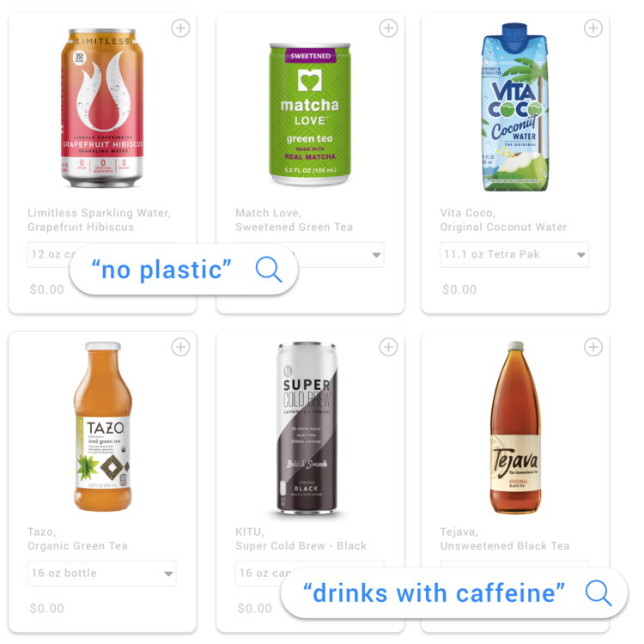This screenshot has height=644, width=644.
Task: Add Tejava Black Tea with plus icon
Action: tap(593, 347)
